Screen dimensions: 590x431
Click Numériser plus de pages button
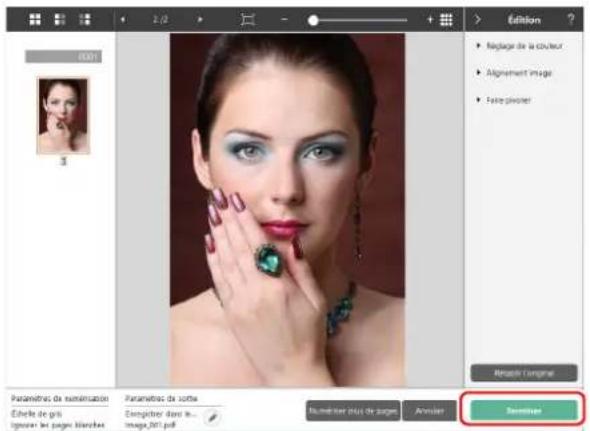353,411
